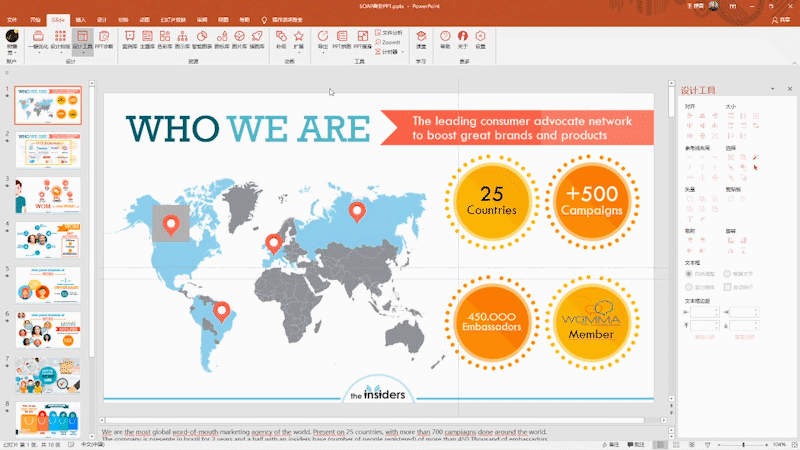Click the 扩展 star icon
800x450 pixels.
pos(298,39)
